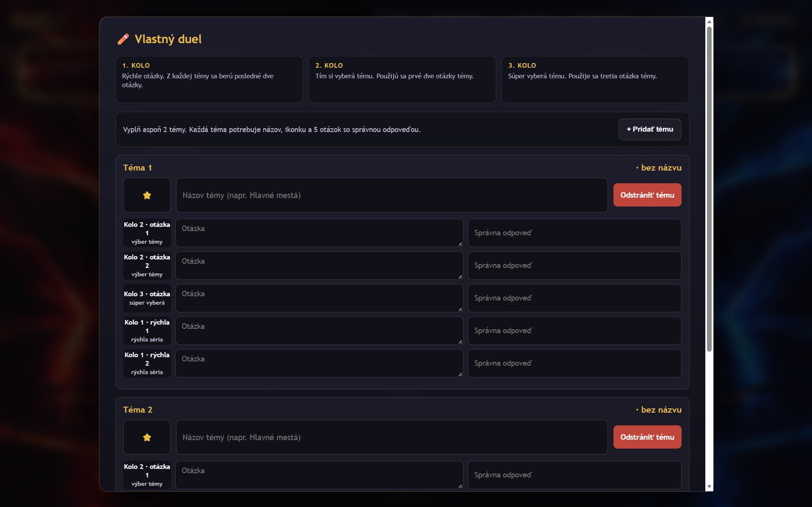The width and height of the screenshot is (812, 507).
Task: Remove Téma 2 with Odstrániť tému
Action: tap(647, 437)
